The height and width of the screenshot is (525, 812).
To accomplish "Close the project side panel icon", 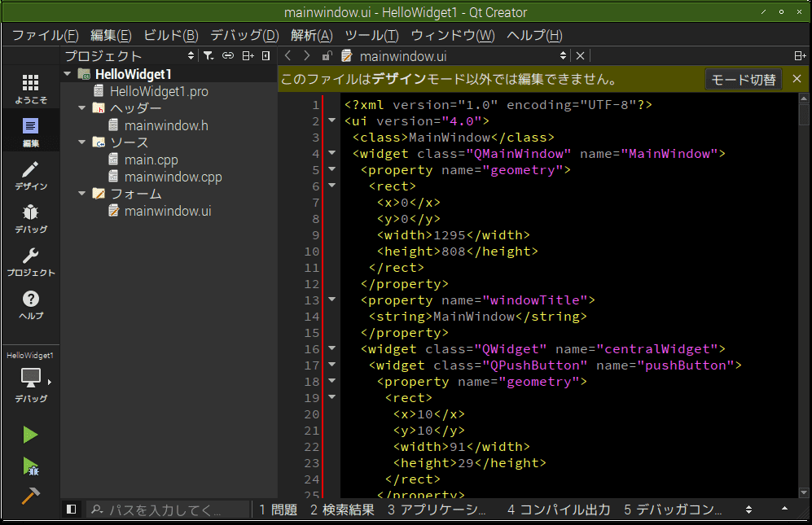I will 266,56.
